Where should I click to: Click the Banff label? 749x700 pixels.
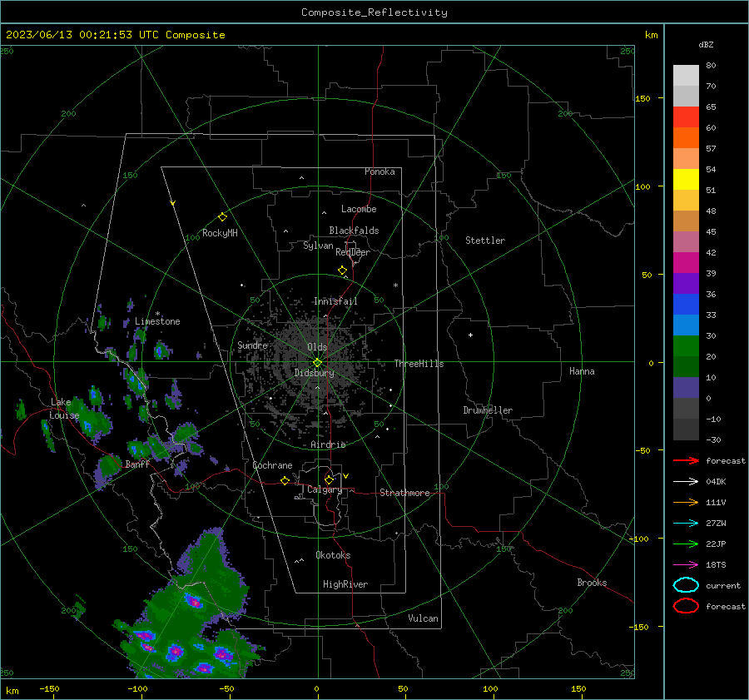pyautogui.click(x=137, y=464)
